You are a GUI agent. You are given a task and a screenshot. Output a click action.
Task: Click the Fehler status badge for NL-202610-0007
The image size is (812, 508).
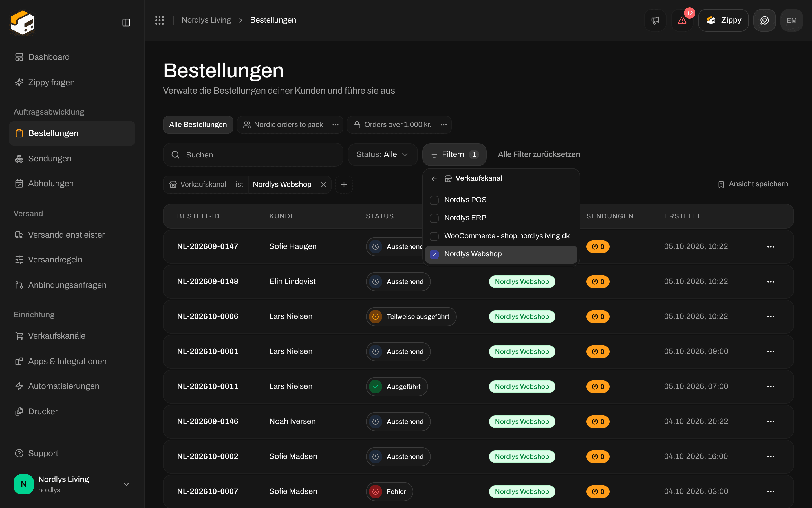(389, 492)
